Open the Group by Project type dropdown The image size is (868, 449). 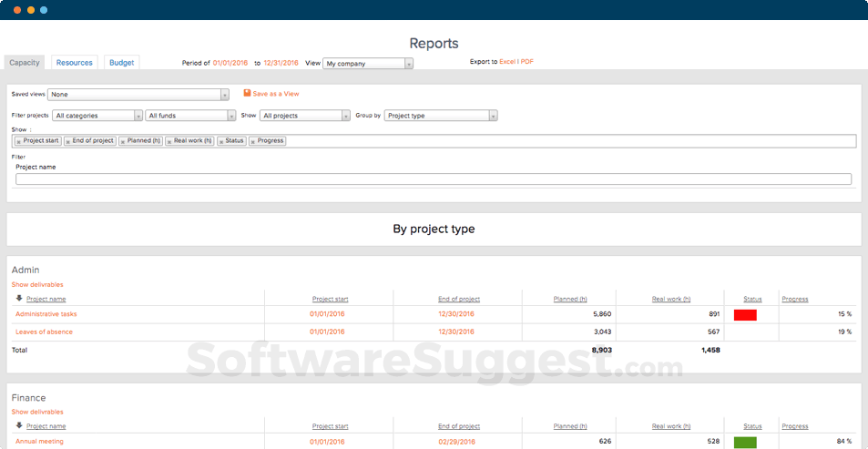440,116
